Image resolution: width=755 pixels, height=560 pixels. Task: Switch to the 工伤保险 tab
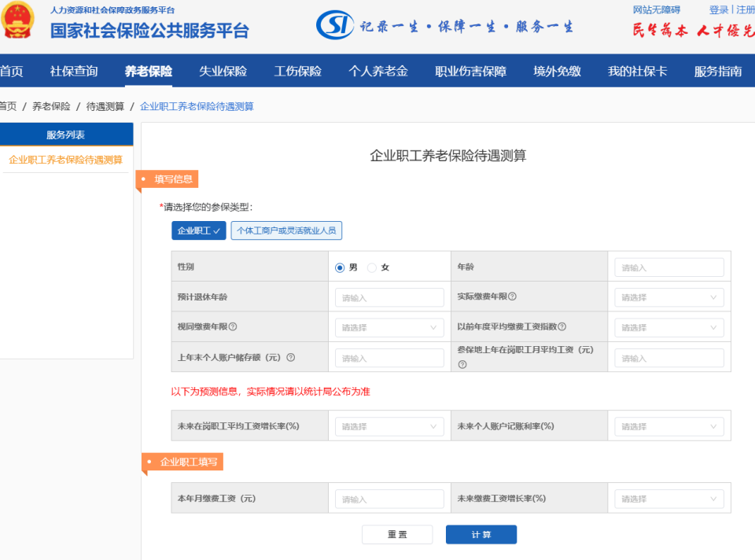298,70
